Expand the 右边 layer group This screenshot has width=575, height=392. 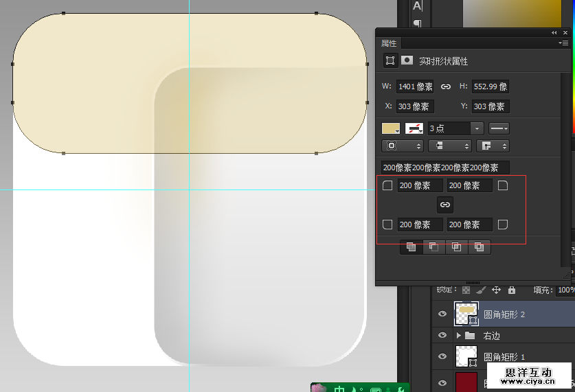coord(459,336)
